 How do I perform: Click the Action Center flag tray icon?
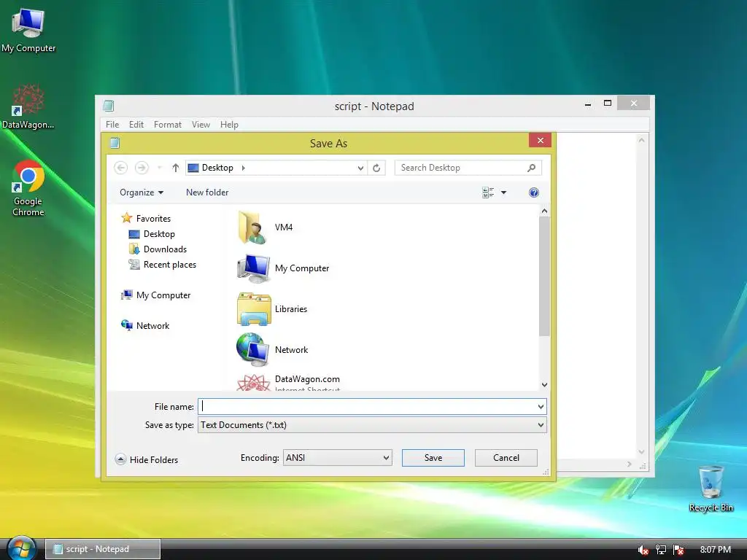point(679,550)
